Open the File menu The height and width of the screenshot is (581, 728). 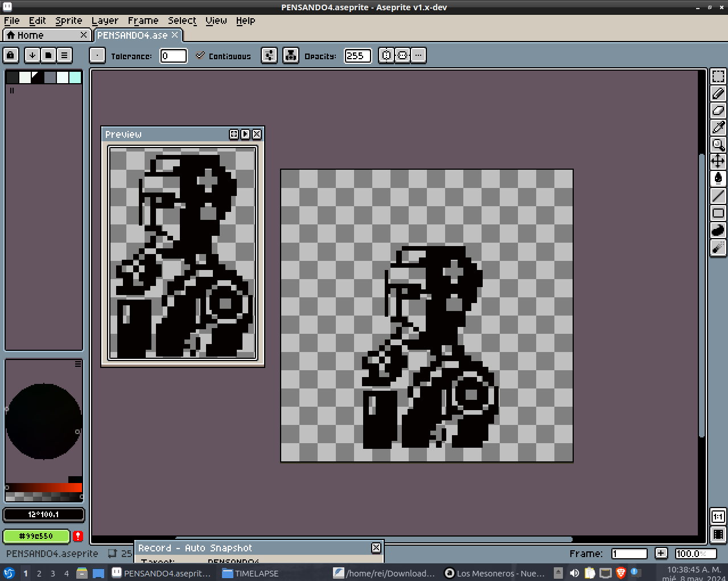click(12, 21)
